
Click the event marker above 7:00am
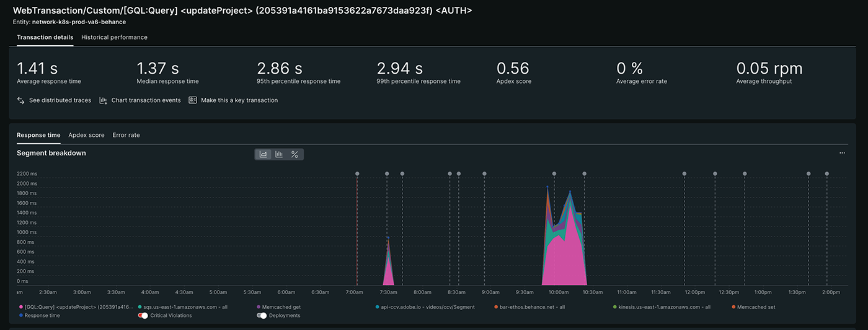point(357,174)
